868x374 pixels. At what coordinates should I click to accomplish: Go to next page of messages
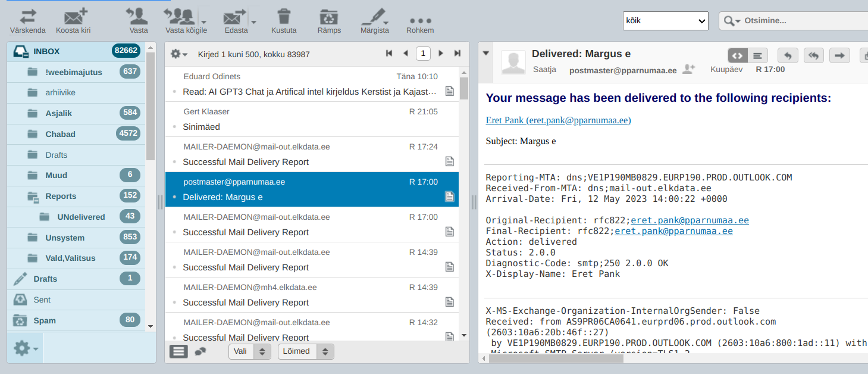[441, 54]
